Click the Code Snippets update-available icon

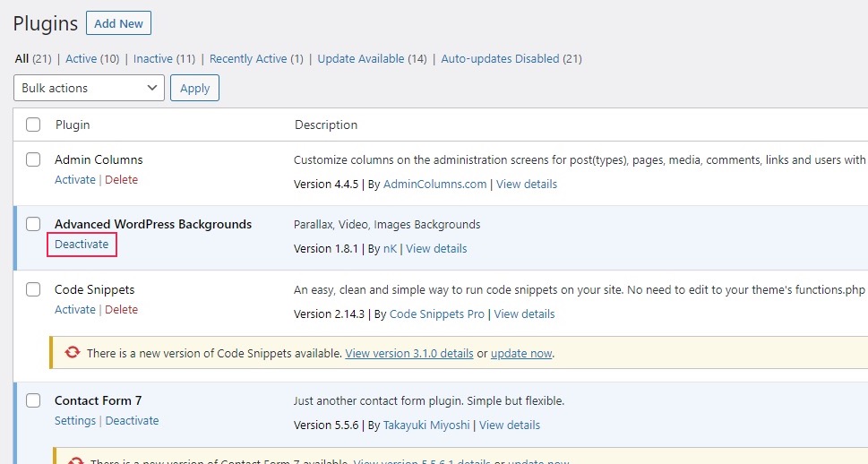tap(73, 352)
